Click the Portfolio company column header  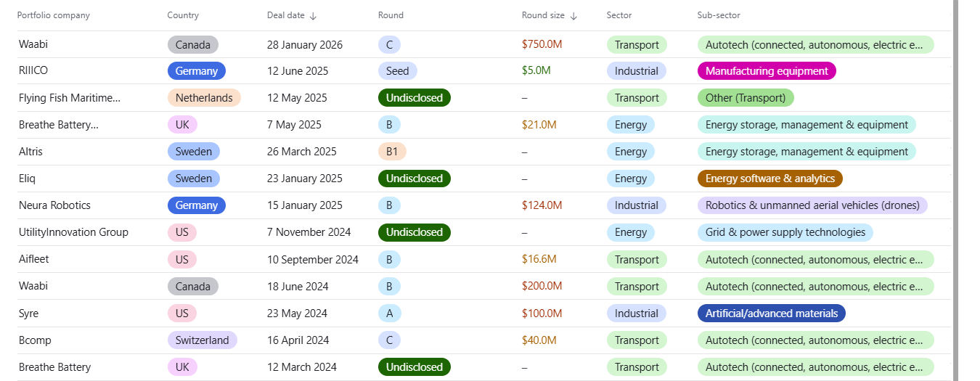click(x=53, y=15)
